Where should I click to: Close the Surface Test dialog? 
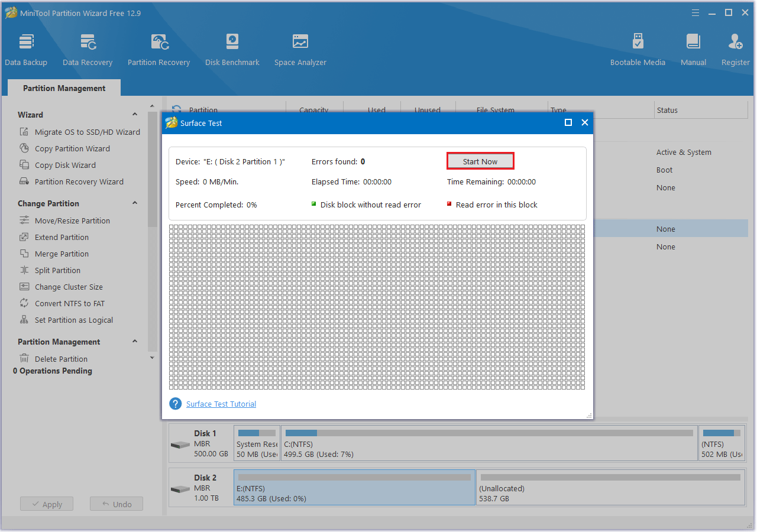(x=585, y=122)
